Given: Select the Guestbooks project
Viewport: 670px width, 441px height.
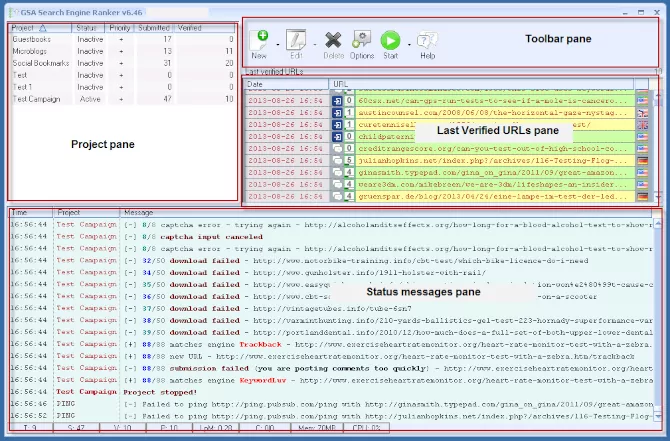Looking at the screenshot, I should (122, 39).
